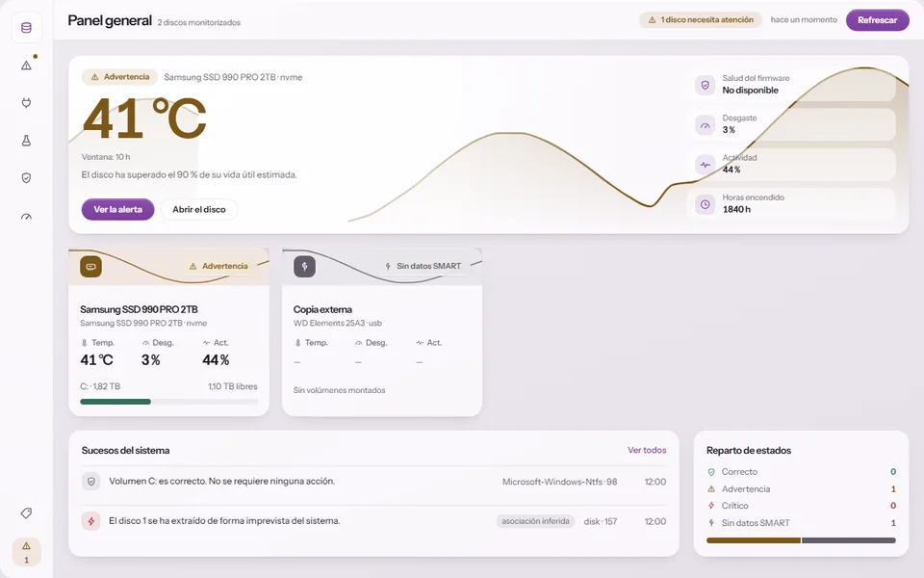Click Abrir el disco button

pos(199,209)
